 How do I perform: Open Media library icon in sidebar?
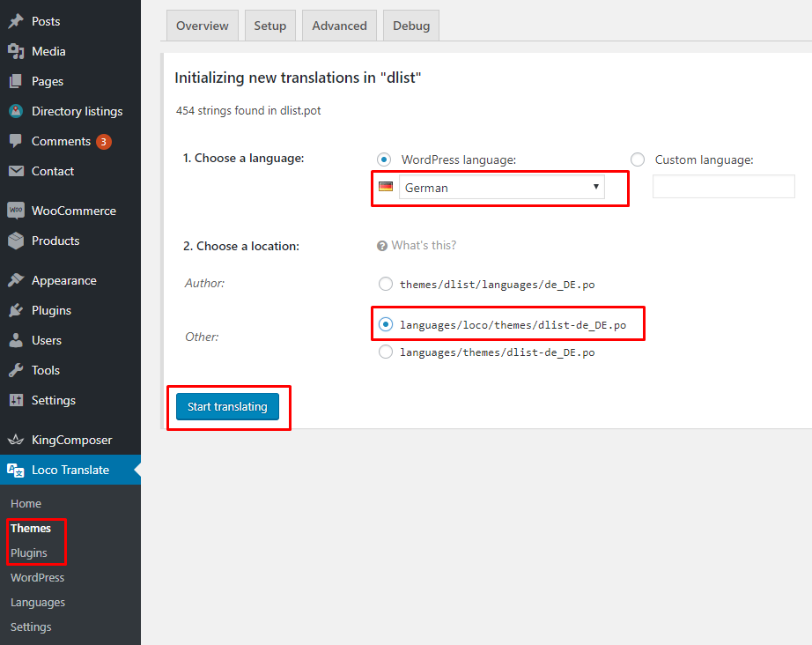coord(16,51)
